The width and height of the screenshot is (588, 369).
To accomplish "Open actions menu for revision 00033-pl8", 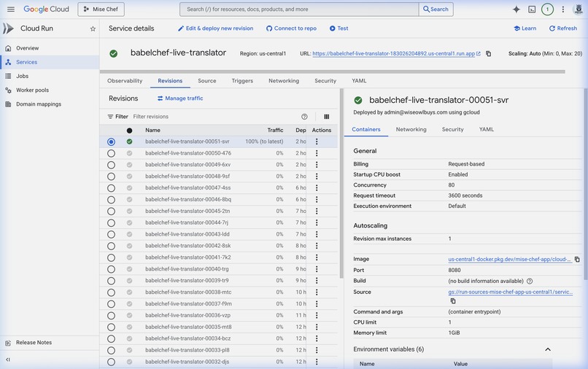I will (x=317, y=350).
